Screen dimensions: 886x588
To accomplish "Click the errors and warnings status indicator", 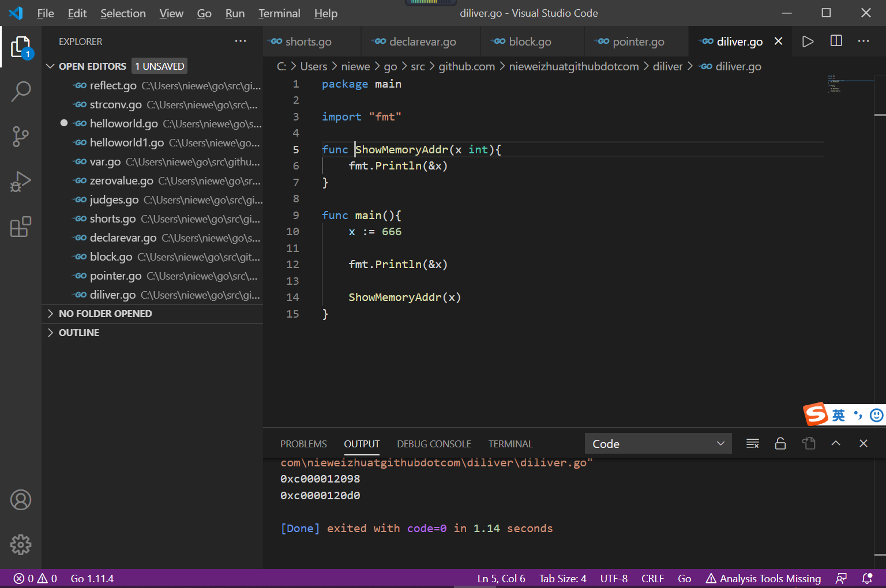I will click(x=35, y=578).
